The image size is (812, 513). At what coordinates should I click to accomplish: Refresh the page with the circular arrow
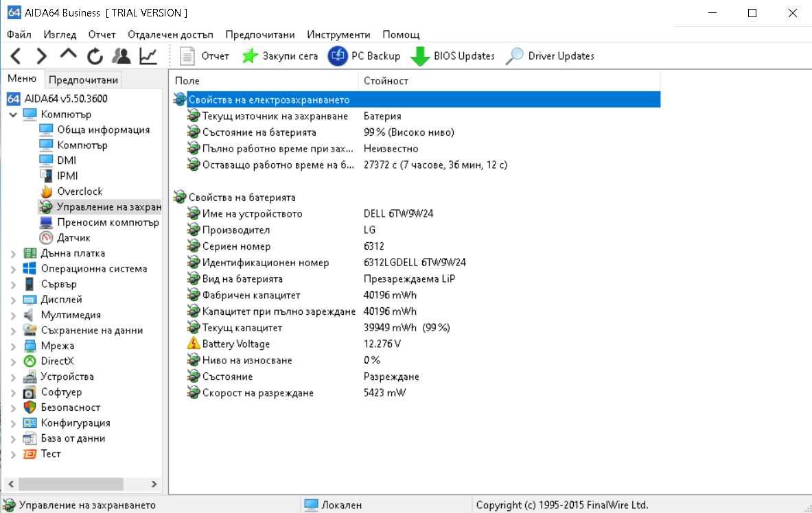click(x=95, y=56)
